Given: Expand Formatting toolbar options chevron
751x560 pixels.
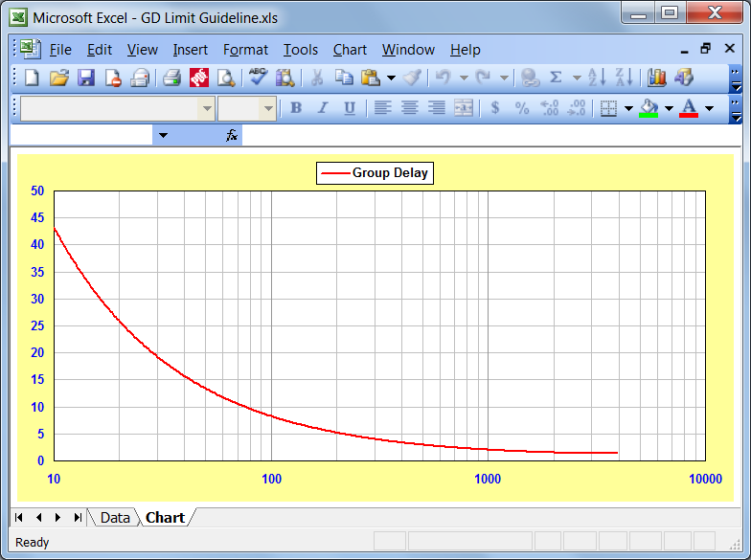Looking at the screenshot, I should [736, 109].
